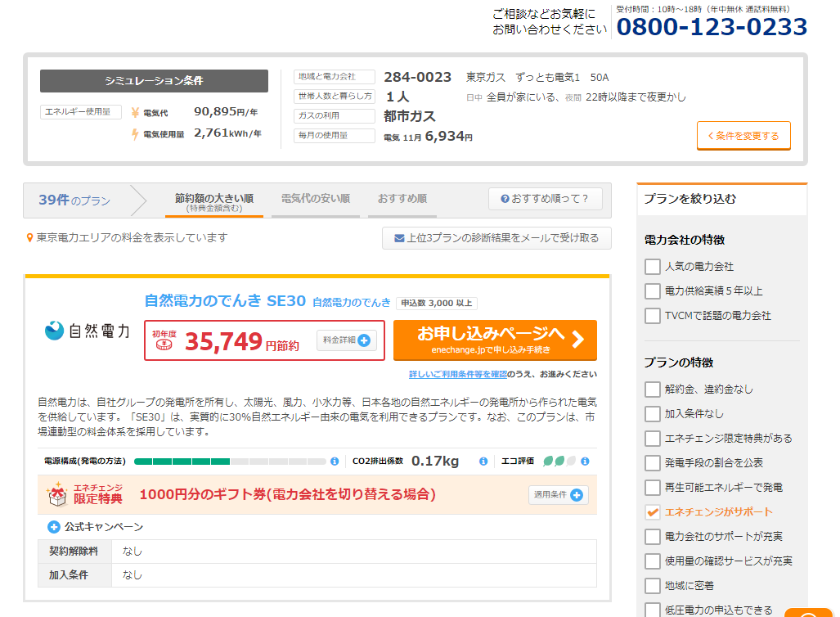840x617 pixels.
Task: Check TVCMで話題の電力会社 filter
Action: tap(652, 316)
